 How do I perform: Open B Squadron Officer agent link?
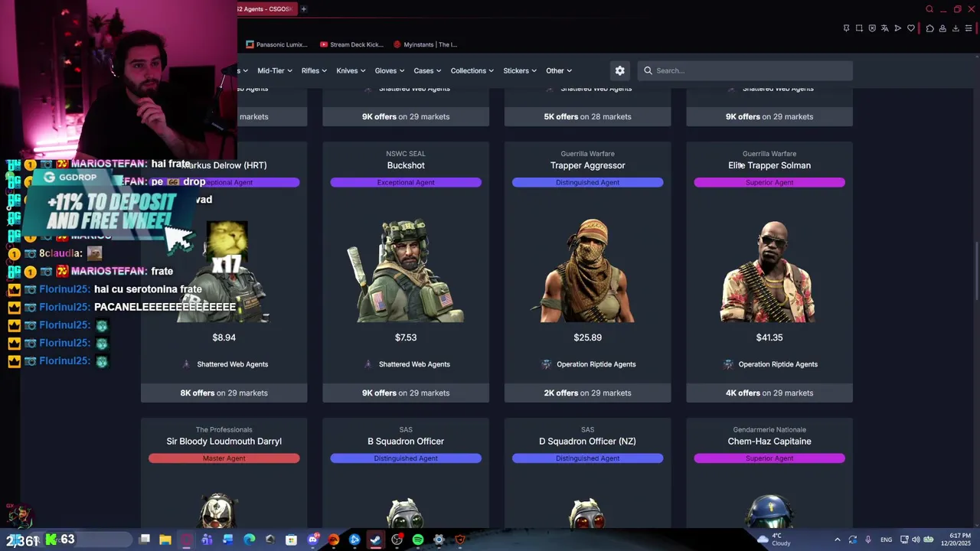tap(406, 442)
